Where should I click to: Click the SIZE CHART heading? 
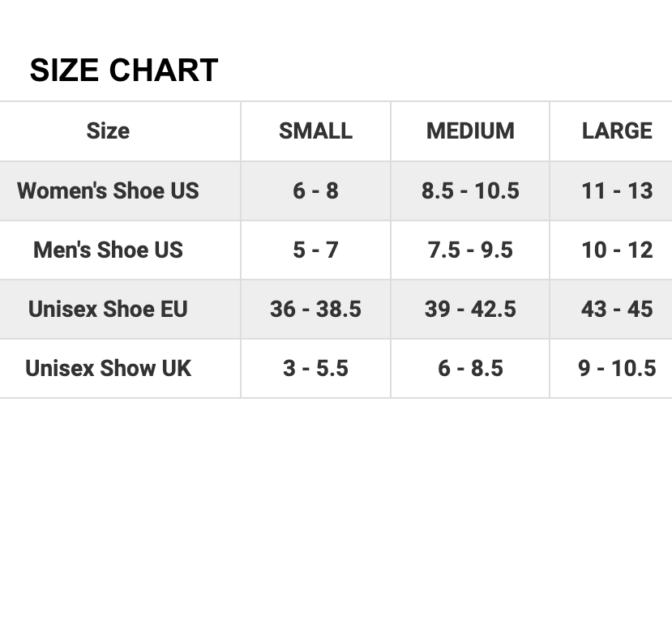124,70
